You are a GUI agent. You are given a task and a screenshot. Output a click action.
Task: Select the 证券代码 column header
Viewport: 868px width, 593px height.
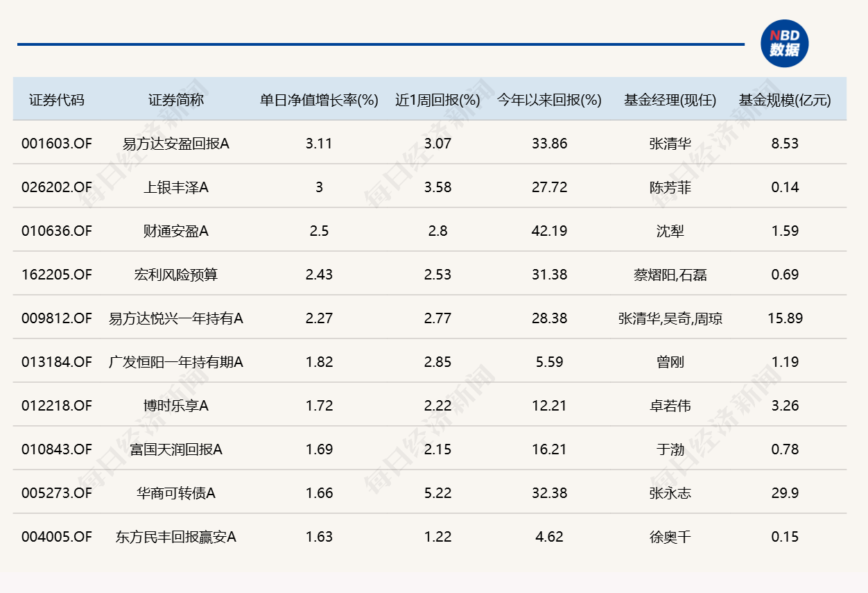(x=56, y=100)
